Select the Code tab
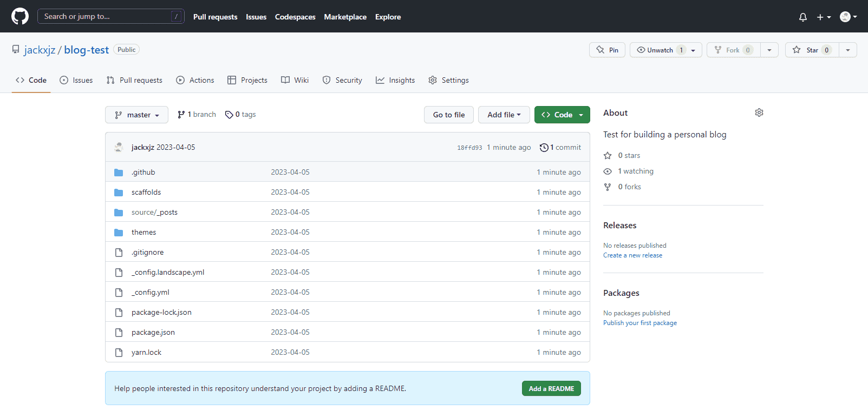 (x=31, y=80)
